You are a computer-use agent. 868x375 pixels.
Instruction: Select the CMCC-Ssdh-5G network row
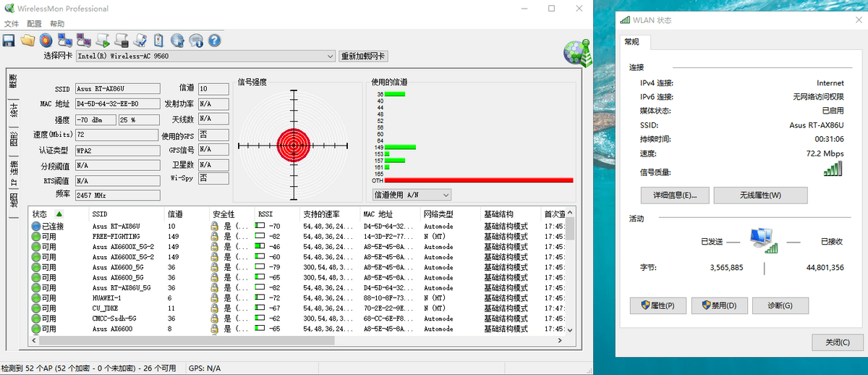[x=297, y=319]
